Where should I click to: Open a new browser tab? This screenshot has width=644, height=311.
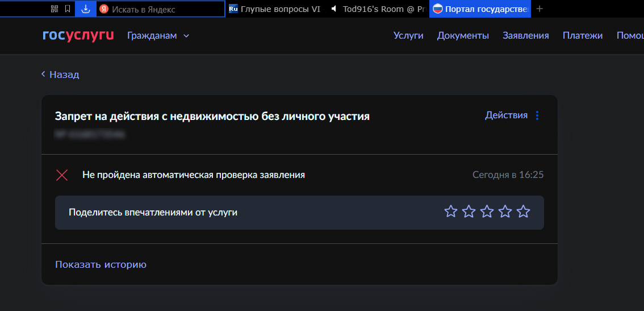[x=540, y=9]
